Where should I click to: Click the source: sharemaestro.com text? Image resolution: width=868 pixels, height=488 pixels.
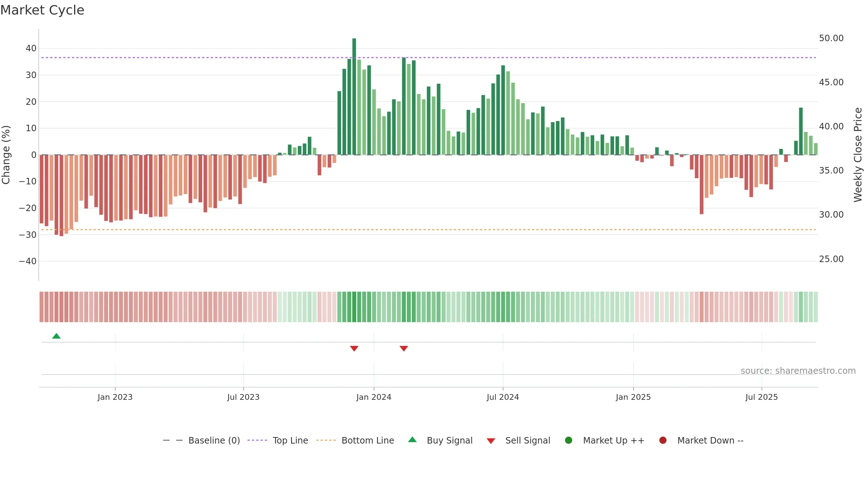coord(798,371)
